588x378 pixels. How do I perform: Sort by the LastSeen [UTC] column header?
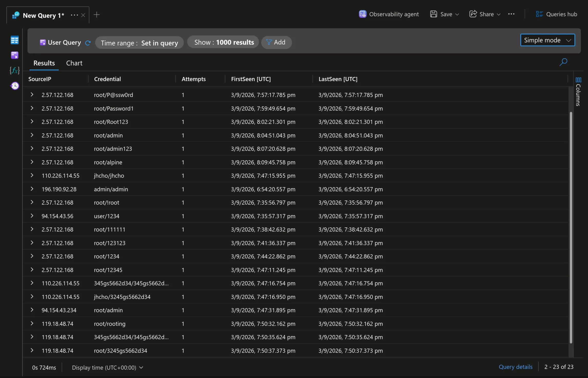tap(338, 79)
